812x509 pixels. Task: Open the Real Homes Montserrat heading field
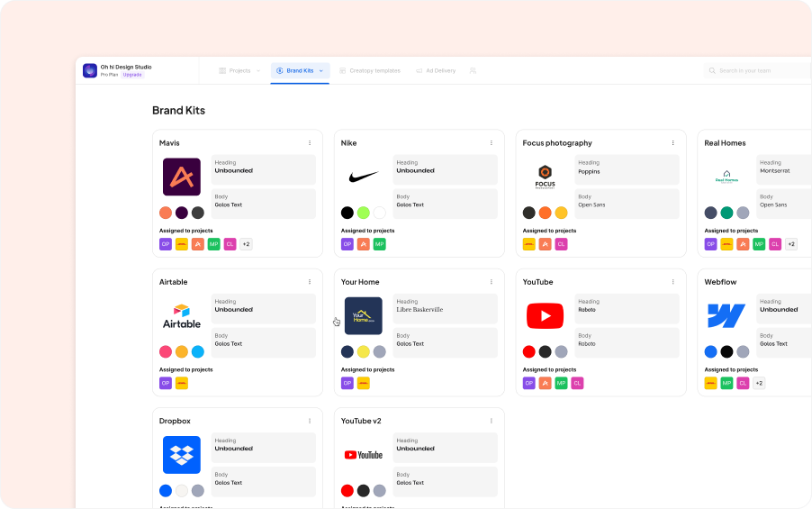784,169
